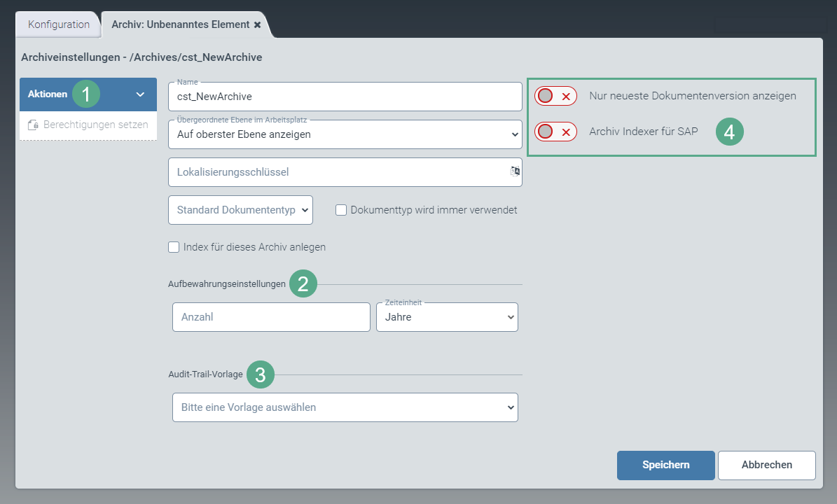
Task: Click green numbered marker 1
Action: click(x=86, y=94)
